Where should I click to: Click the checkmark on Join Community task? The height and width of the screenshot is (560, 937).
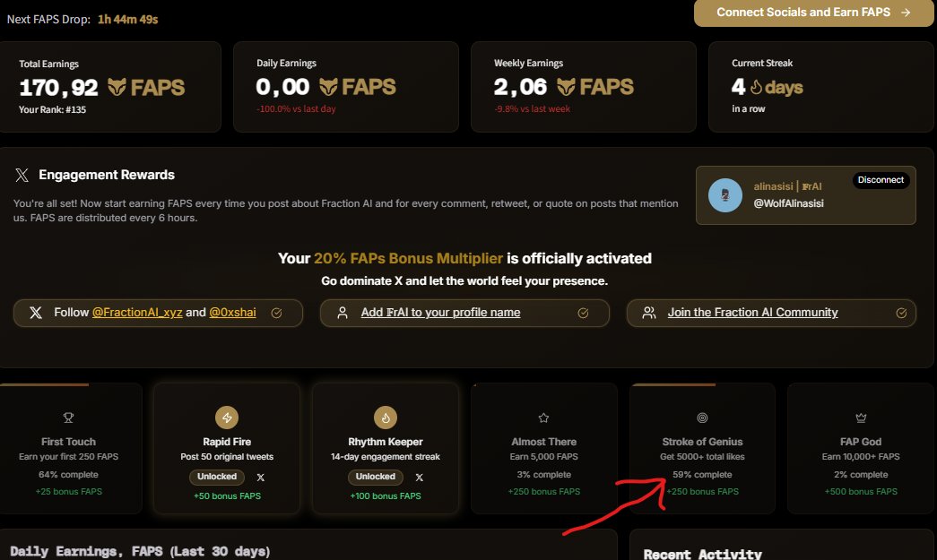pyautogui.click(x=901, y=313)
